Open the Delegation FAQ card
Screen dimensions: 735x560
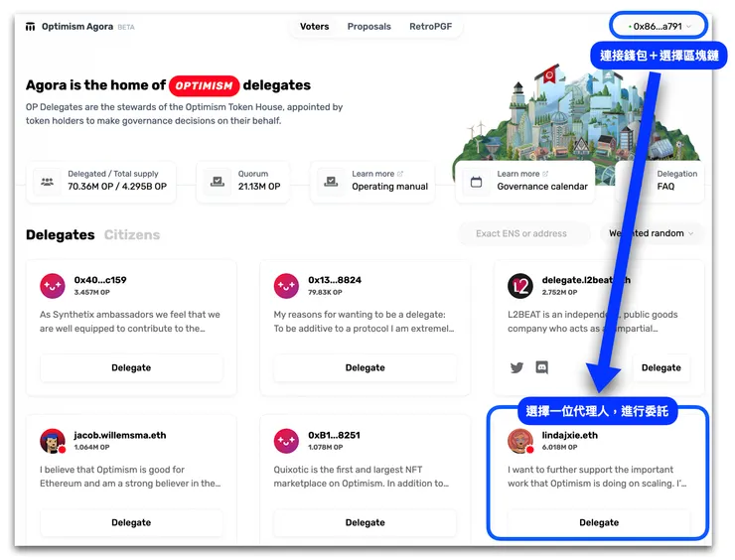[661, 182]
